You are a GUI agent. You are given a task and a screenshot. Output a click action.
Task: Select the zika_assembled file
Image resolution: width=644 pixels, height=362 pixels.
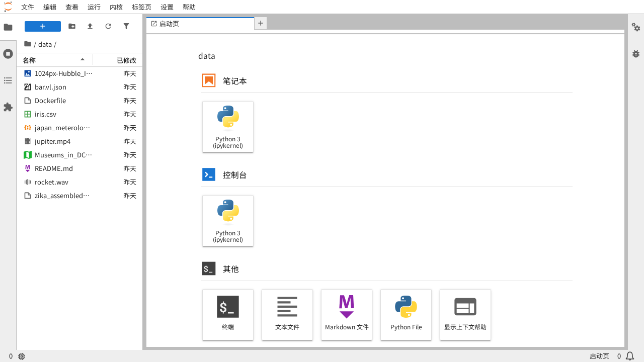(79, 196)
